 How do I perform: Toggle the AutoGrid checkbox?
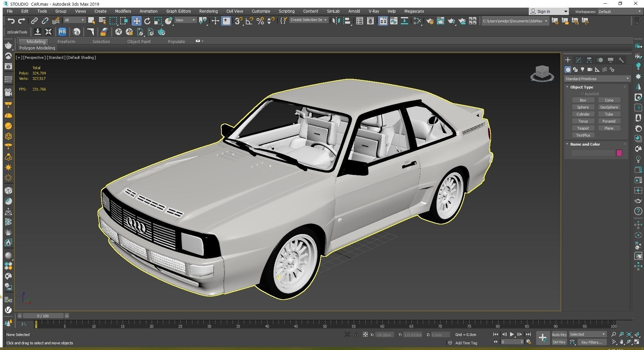(x=582, y=94)
